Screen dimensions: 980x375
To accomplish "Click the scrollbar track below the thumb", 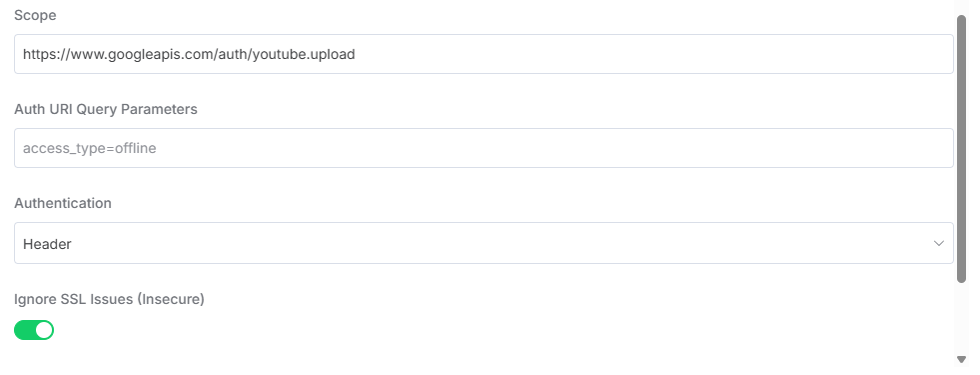I will coord(961,318).
